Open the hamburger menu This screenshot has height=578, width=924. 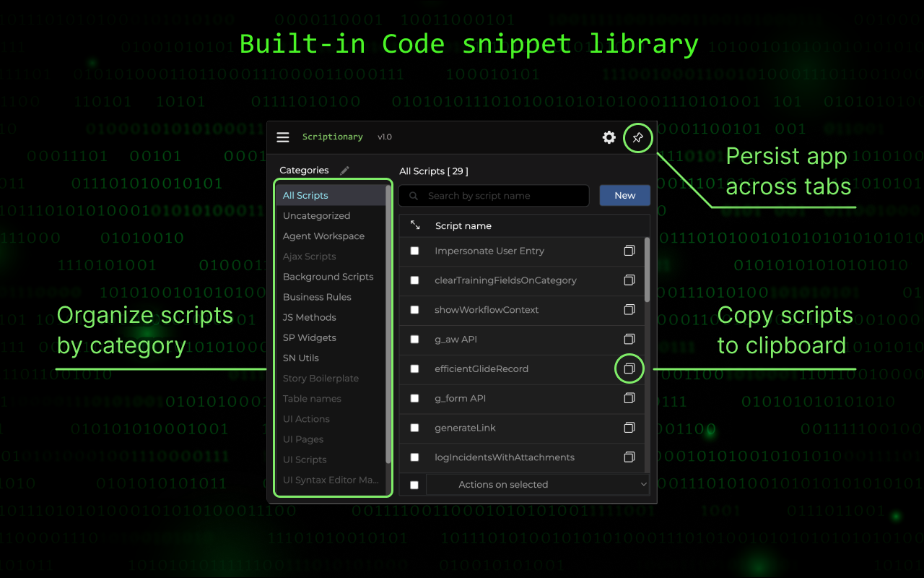283,137
